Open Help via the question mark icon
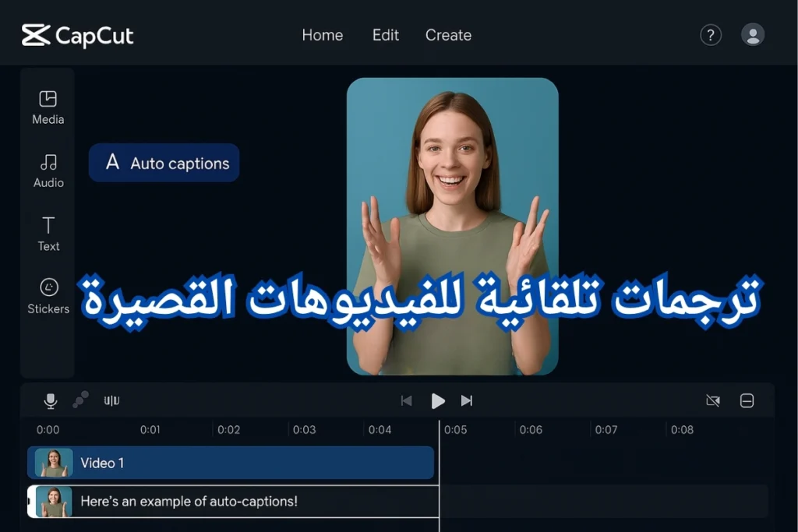This screenshot has height=532, width=798. (710, 34)
